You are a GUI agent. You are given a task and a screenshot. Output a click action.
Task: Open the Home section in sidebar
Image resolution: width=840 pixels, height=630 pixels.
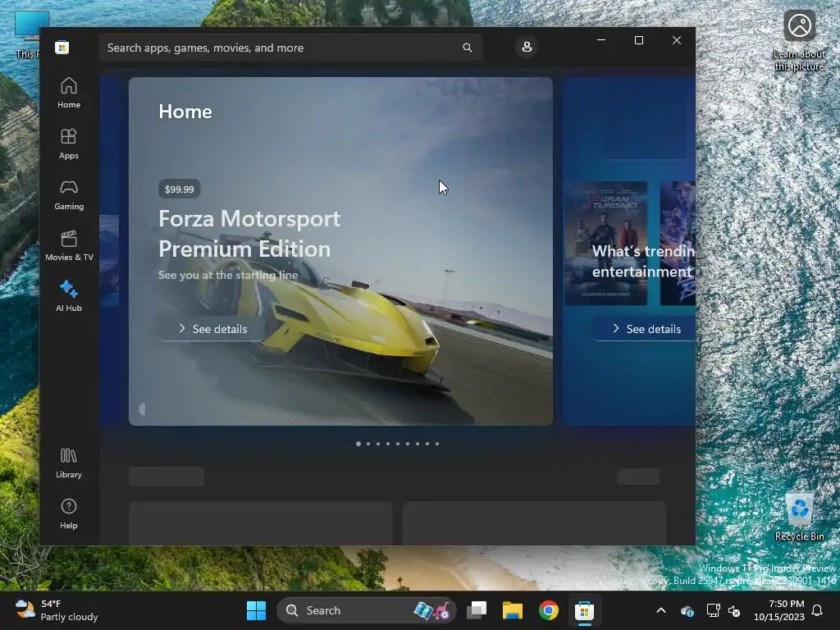tap(69, 94)
